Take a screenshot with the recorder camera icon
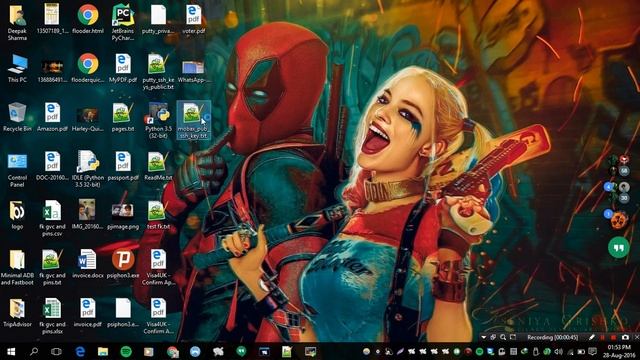 click(625, 337)
